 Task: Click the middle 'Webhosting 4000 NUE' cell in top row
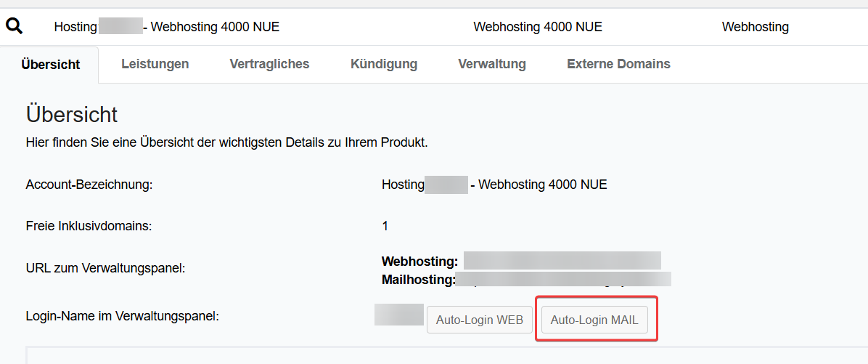(x=538, y=27)
